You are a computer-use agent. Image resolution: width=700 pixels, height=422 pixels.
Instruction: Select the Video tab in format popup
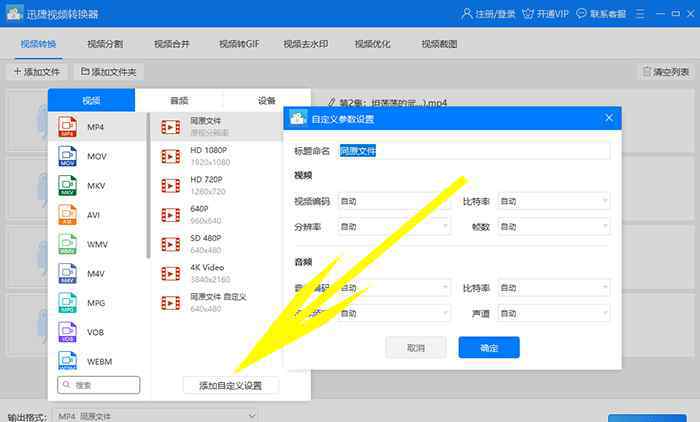pyautogui.click(x=92, y=100)
